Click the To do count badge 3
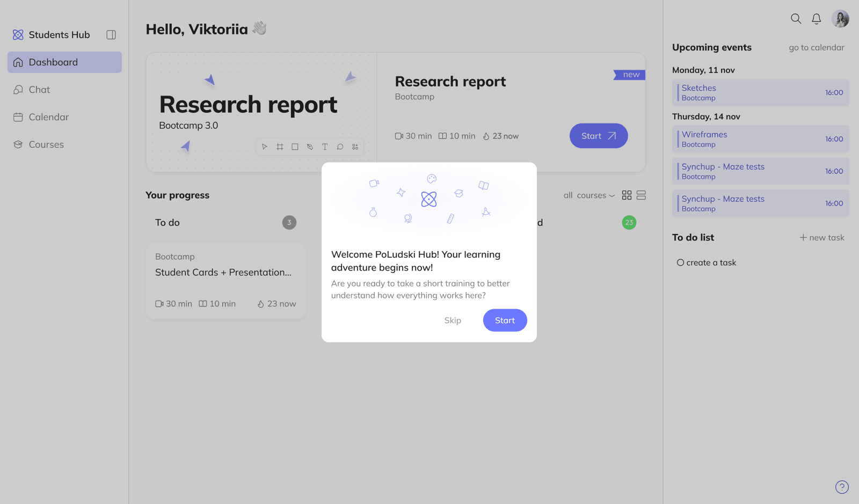 tap(289, 222)
